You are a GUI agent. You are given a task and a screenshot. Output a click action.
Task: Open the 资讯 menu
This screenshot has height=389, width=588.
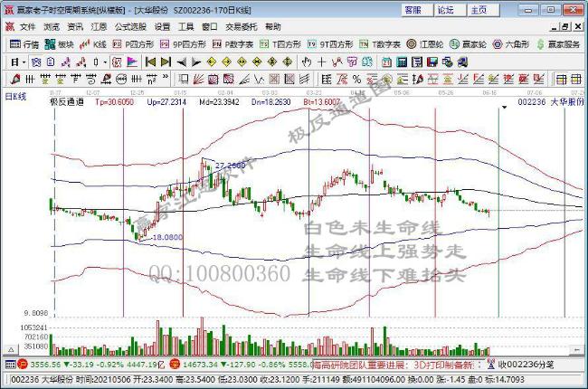(x=75, y=27)
